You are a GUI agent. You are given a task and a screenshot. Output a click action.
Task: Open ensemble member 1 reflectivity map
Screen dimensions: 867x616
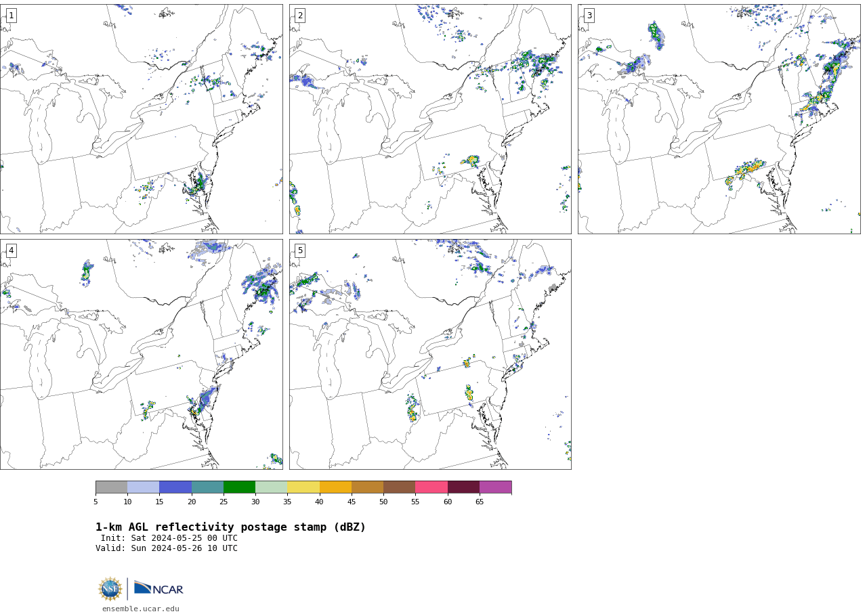coord(141,119)
